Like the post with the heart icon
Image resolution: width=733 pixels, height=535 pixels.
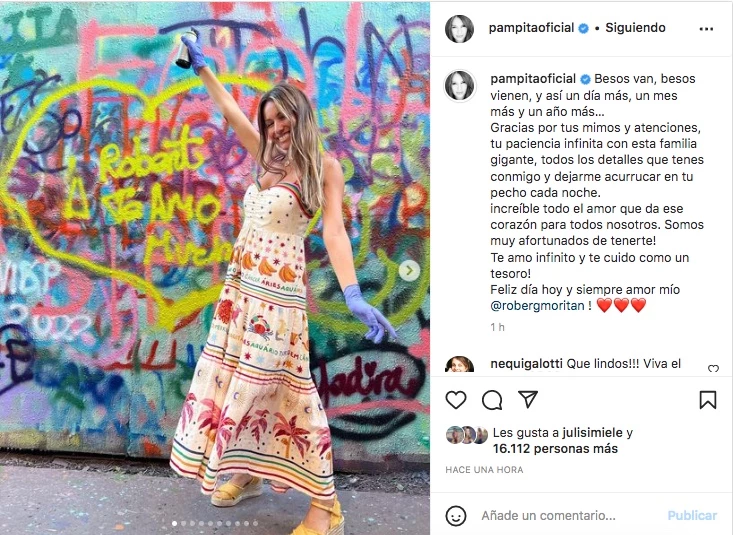tap(455, 400)
